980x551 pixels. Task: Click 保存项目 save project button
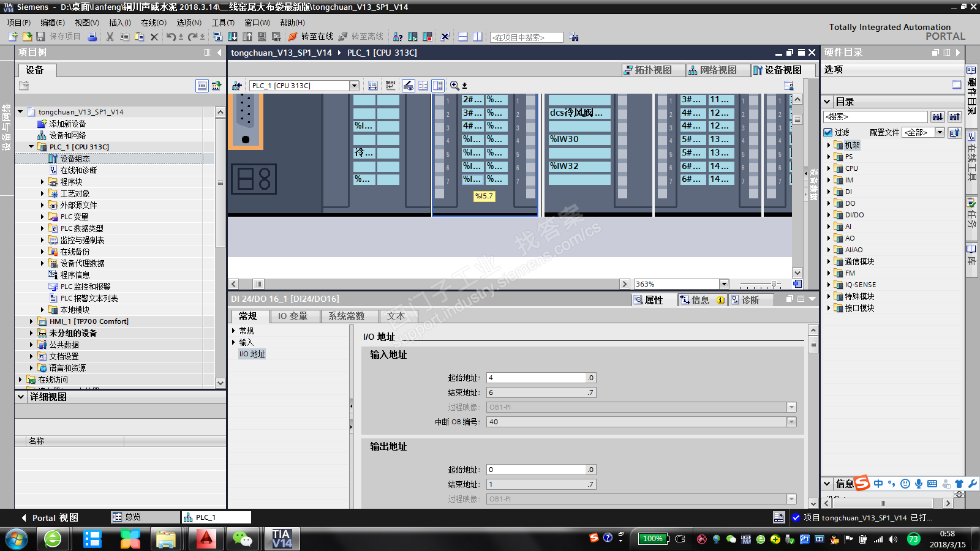point(59,37)
